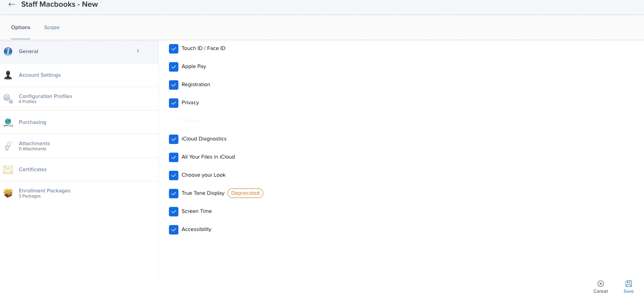The image size is (644, 301).
Task: Click the 'Accessibility' label
Action: [196, 229]
